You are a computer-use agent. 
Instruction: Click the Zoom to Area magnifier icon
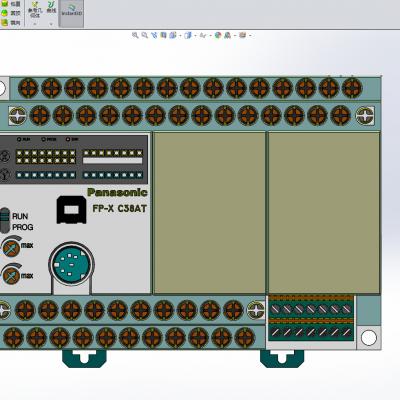coord(144,35)
